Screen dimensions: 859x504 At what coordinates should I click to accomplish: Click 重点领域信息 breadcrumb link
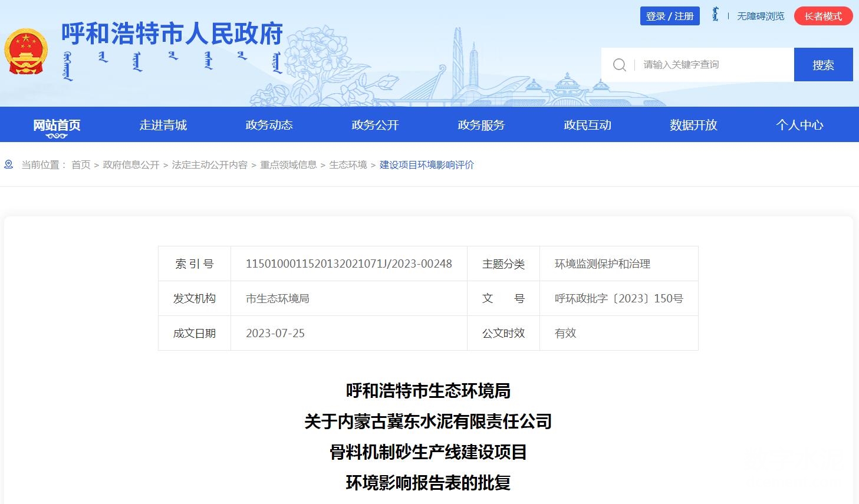coord(288,165)
